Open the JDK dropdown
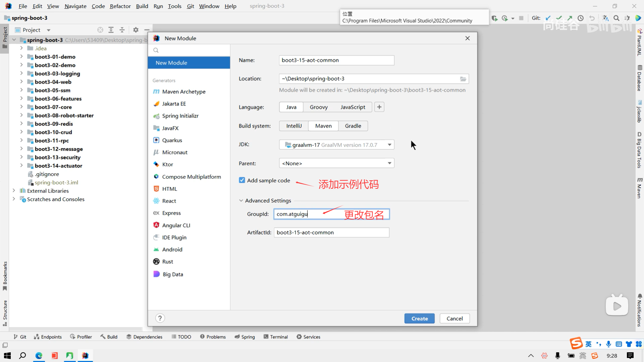 [x=389, y=145]
